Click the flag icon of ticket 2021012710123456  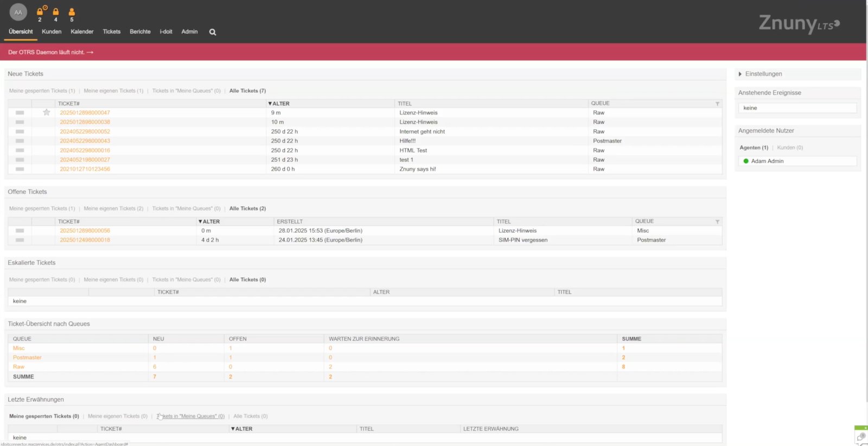[20, 169]
